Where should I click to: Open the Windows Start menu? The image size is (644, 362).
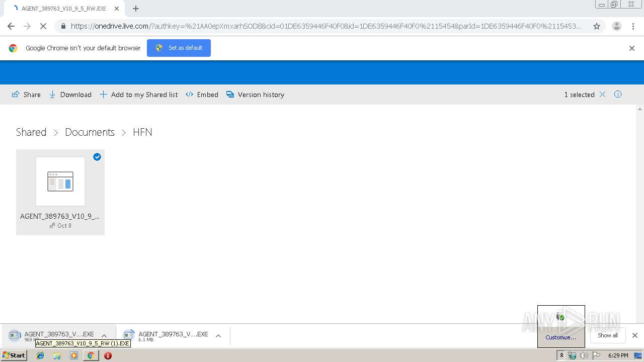click(14, 355)
